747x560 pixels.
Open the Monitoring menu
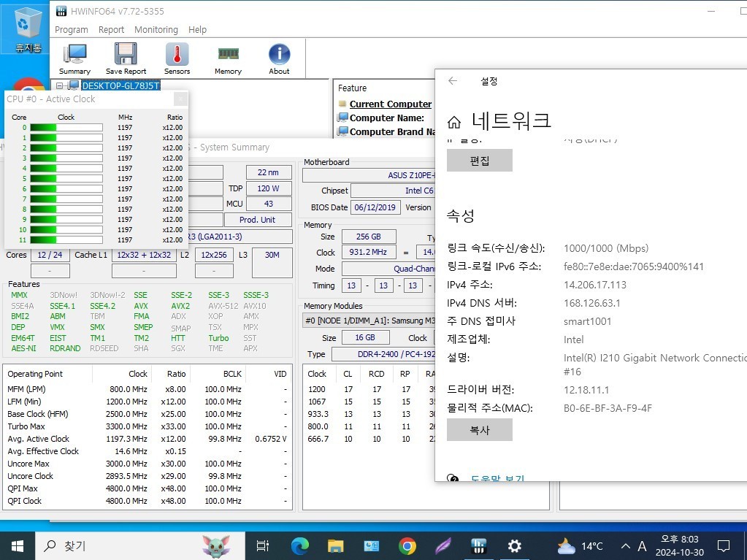point(156,29)
